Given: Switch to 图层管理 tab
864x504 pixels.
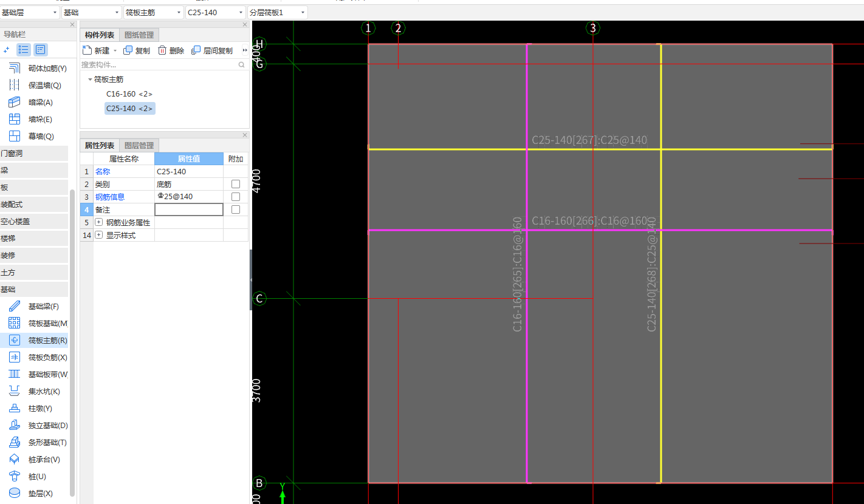Looking at the screenshot, I should click(x=139, y=146).
